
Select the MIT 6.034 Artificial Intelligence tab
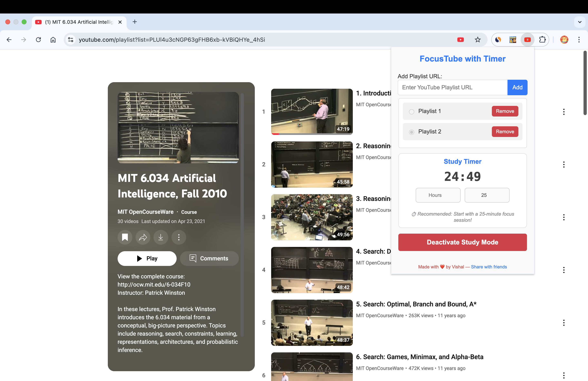coord(79,22)
